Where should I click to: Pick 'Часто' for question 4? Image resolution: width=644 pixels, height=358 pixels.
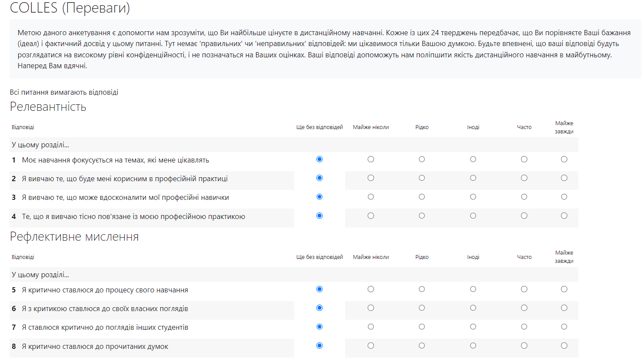(x=524, y=216)
